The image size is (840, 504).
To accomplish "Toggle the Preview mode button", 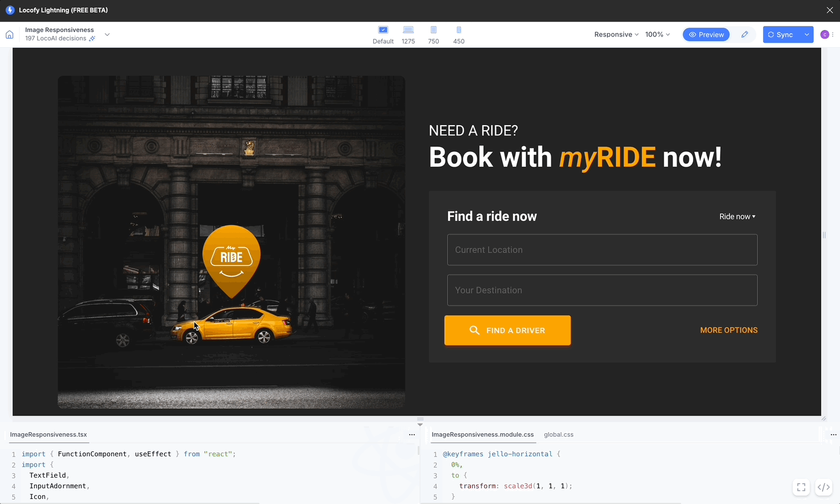I will coord(706,35).
